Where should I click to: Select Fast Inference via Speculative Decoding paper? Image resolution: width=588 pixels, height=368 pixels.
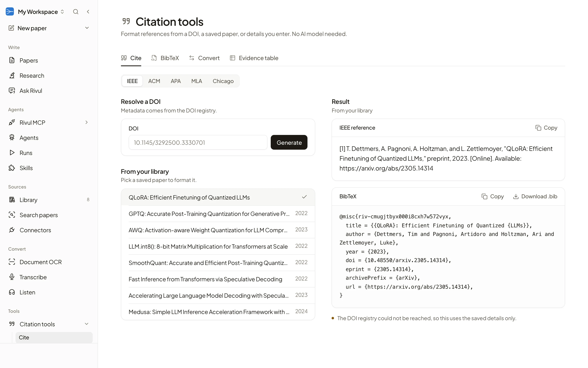click(x=218, y=279)
